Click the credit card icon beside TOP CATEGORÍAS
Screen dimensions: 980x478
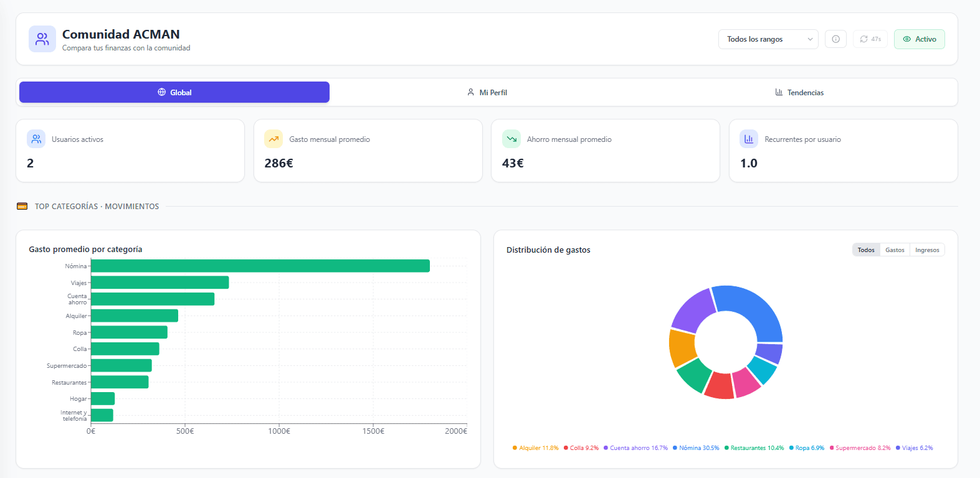point(22,206)
